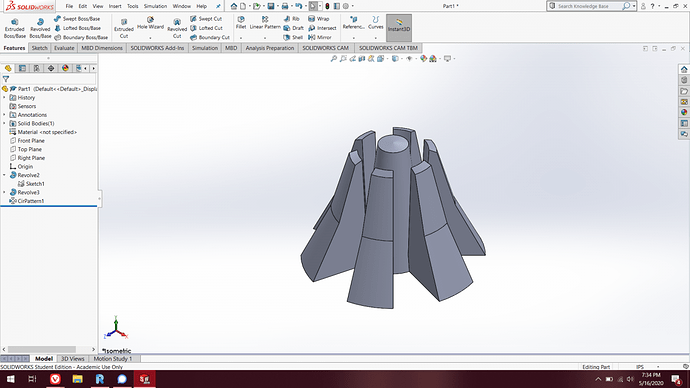Click the Home icon in quick toolbar

pyautogui.click(x=234, y=6)
